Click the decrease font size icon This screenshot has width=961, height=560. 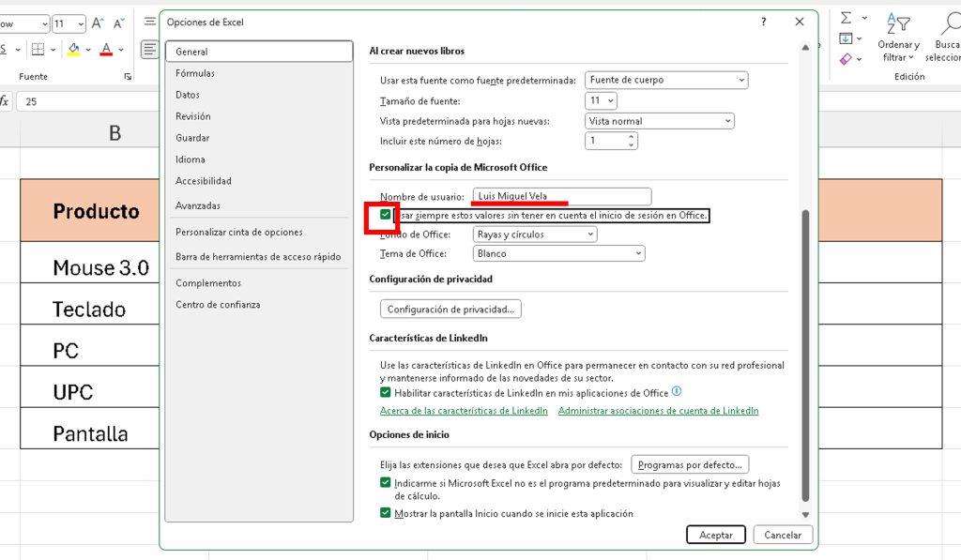[x=119, y=23]
